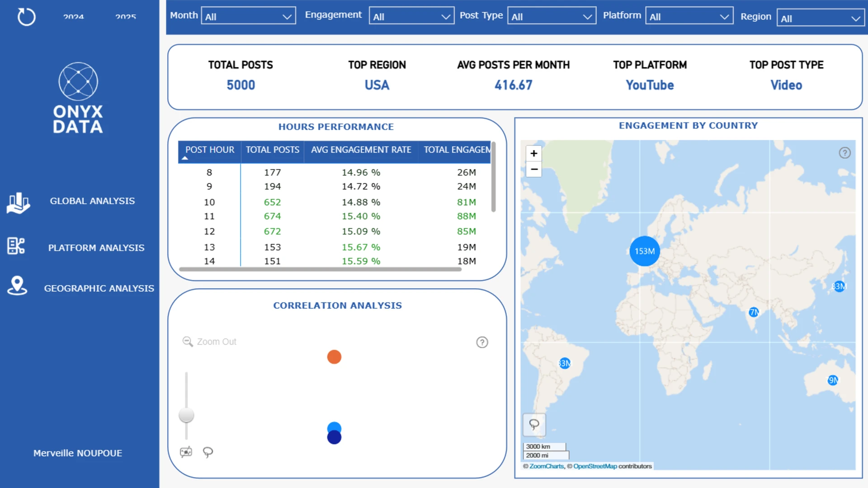Open the Platform filter dropdown

689,17
